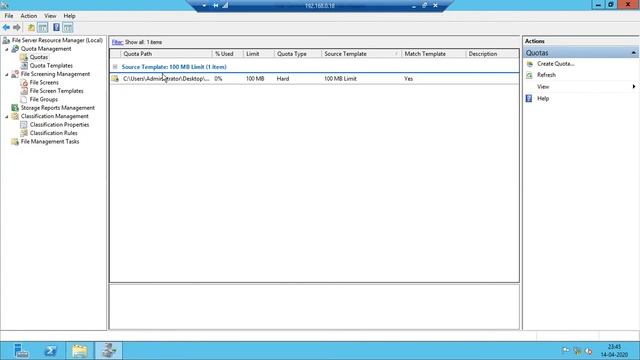Click the Hard quota type cell
This screenshot has height=360, width=640.
[x=283, y=78]
